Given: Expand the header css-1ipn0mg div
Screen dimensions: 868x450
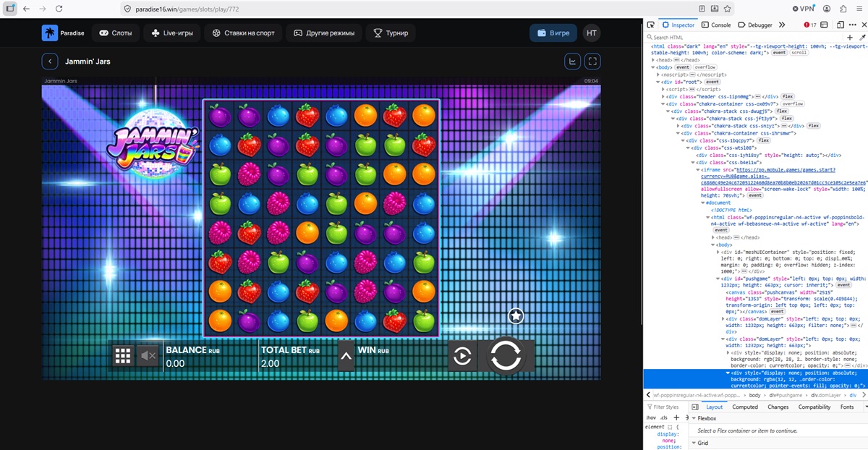Looking at the screenshot, I should [663, 96].
